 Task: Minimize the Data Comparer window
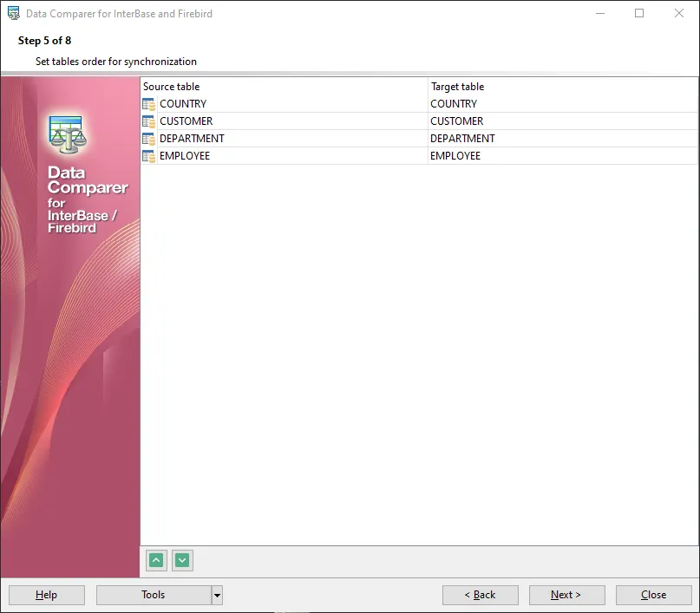pos(600,13)
